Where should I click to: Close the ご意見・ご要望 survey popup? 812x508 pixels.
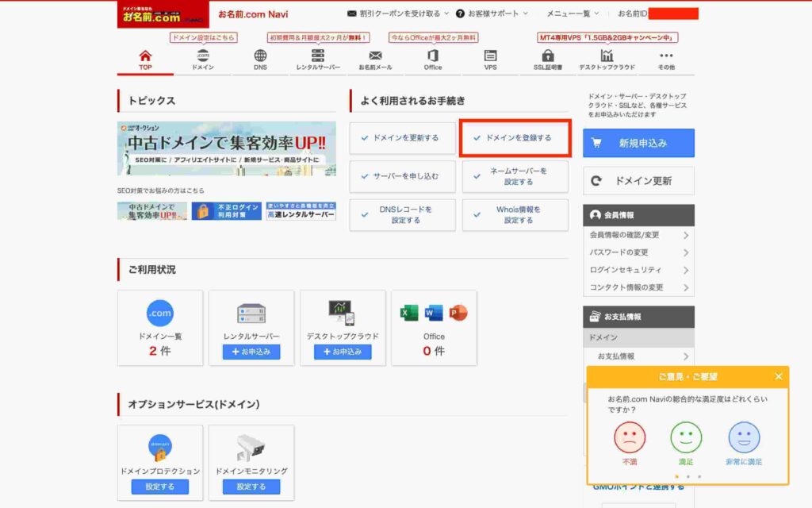[x=779, y=377]
